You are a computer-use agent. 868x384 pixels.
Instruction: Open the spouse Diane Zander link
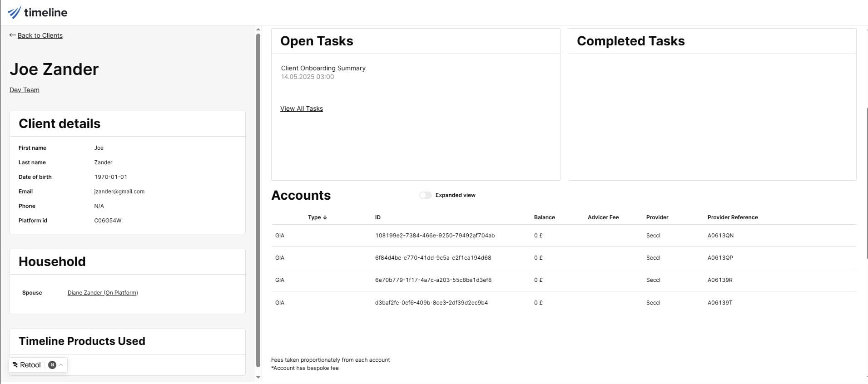(x=103, y=293)
